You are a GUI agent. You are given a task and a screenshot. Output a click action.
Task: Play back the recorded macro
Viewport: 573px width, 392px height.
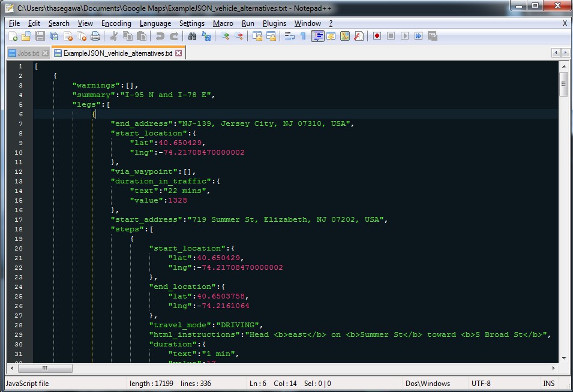click(404, 36)
